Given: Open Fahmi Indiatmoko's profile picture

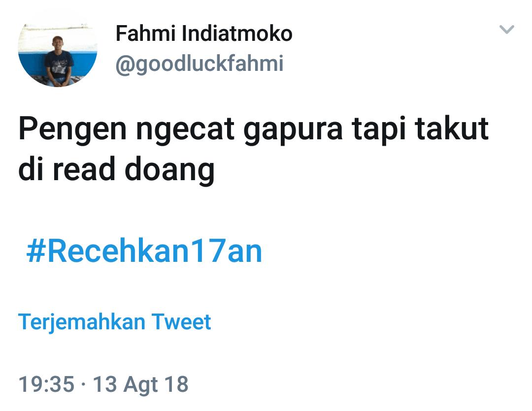Looking at the screenshot, I should (58, 55).
